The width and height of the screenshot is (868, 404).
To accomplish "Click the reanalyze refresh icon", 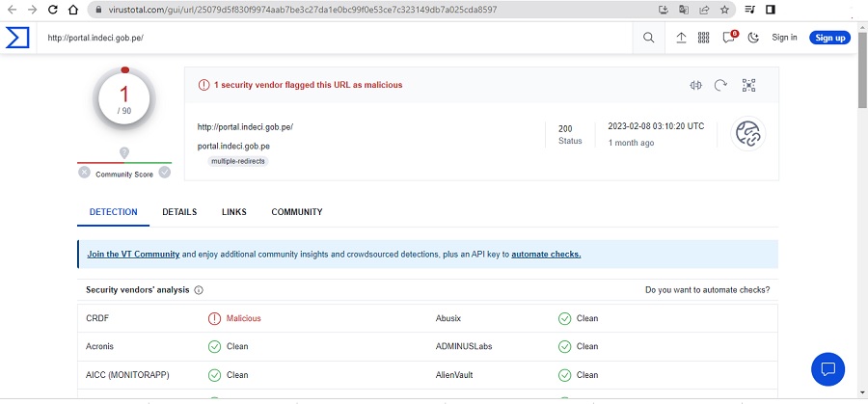I will pos(720,85).
